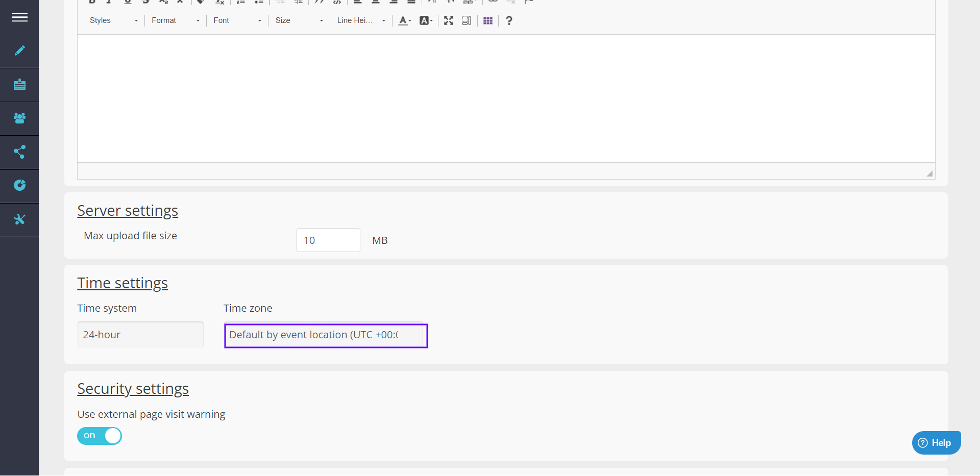Maximize the editor with fullscreen icon
The image size is (980, 476).
point(448,20)
